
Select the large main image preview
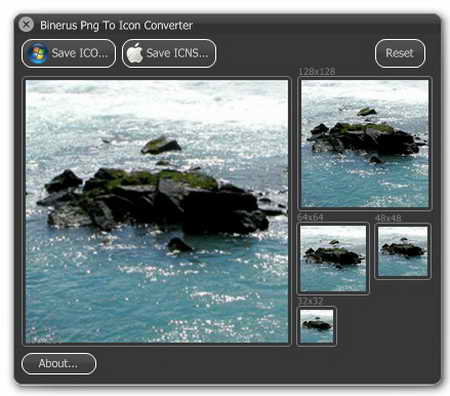[157, 211]
